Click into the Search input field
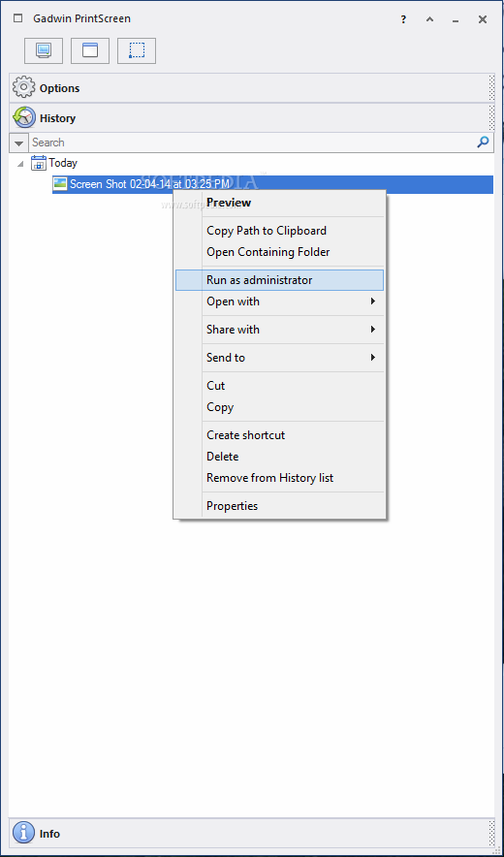 pos(252,143)
